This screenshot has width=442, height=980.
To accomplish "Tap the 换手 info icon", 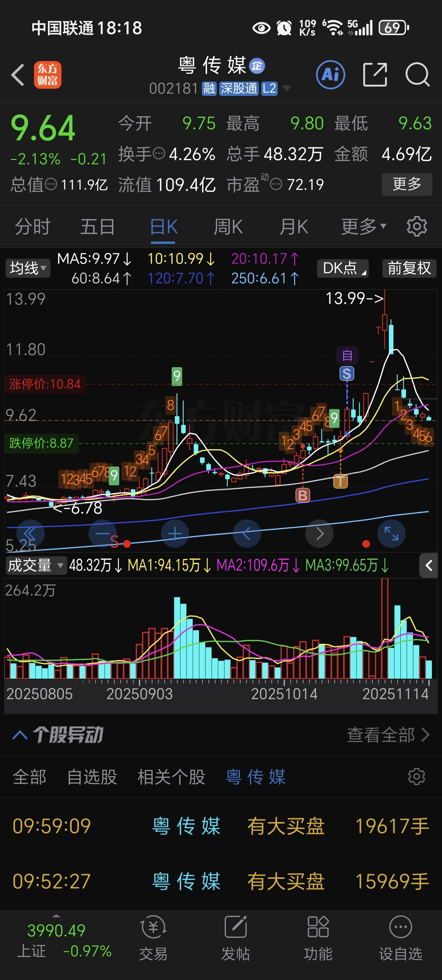I will pyautogui.click(x=159, y=154).
